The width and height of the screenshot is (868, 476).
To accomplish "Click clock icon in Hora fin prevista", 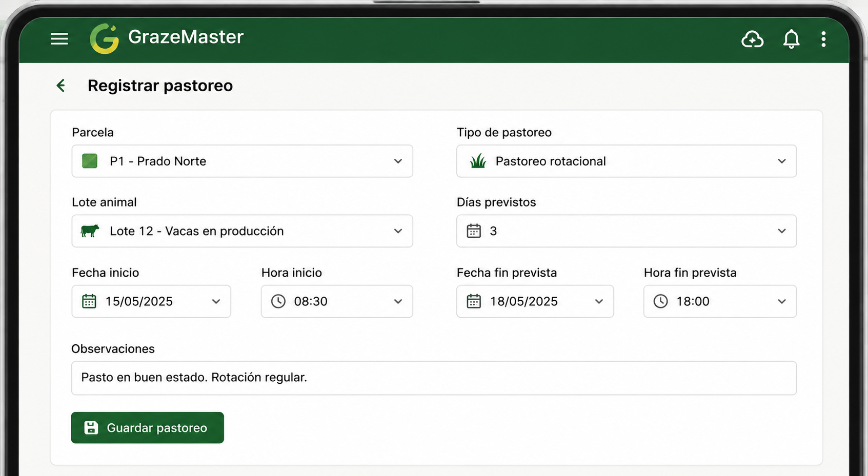I will pos(660,301).
